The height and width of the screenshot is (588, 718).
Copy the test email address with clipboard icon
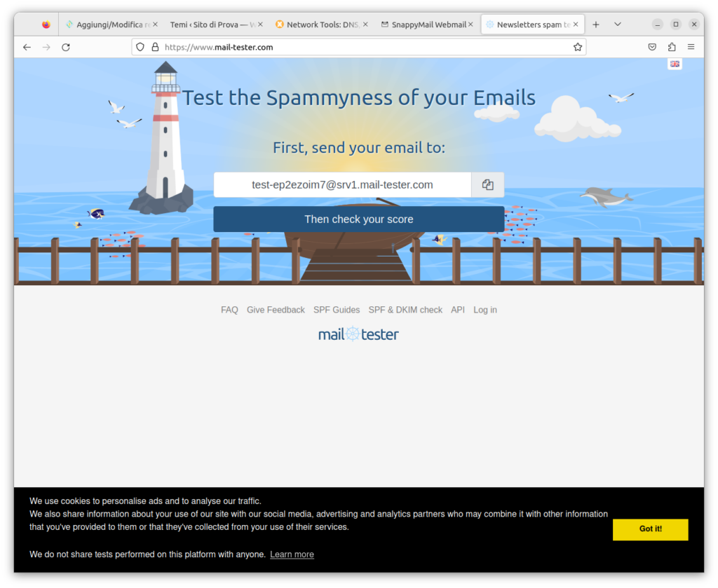[x=488, y=185]
